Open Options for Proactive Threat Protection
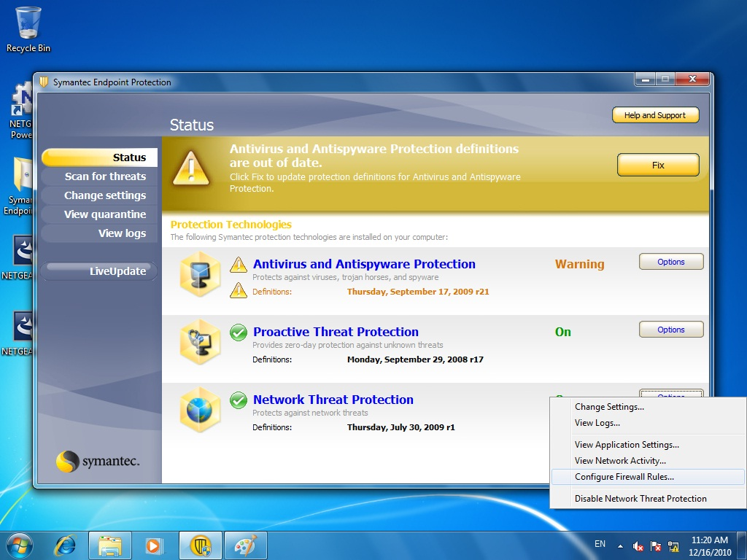This screenshot has width=747, height=560. pyautogui.click(x=671, y=330)
